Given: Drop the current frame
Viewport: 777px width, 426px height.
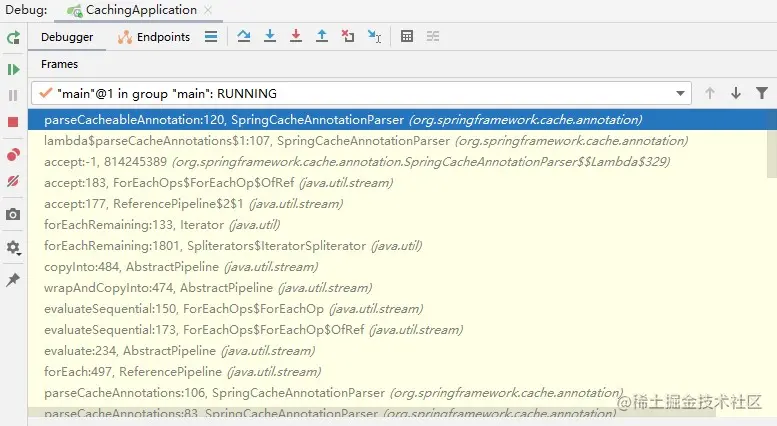Looking at the screenshot, I should point(348,36).
